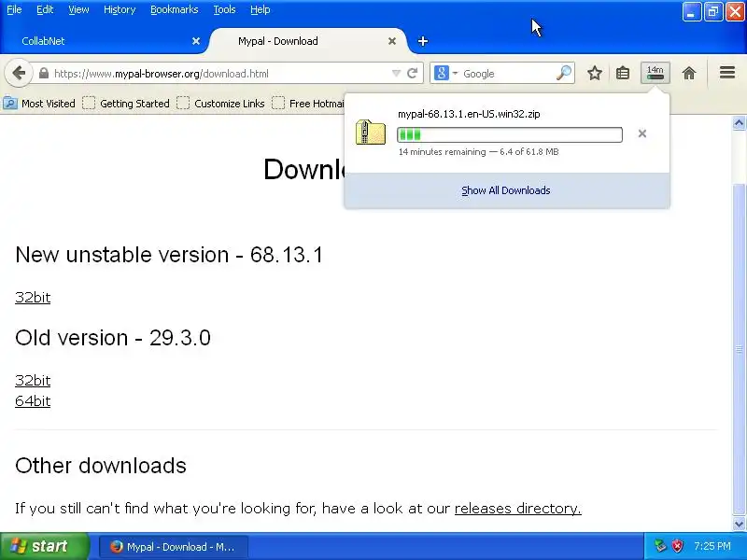The height and width of the screenshot is (560, 747).
Task: Click the New unstable version - 68.13.1 heading
Action: (x=169, y=255)
